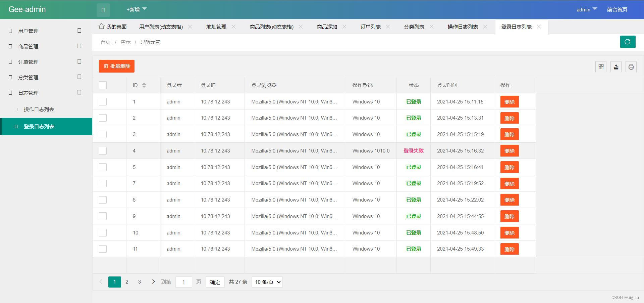Close the 地址管理 tab
The width and height of the screenshot is (644, 303).
click(x=234, y=27)
